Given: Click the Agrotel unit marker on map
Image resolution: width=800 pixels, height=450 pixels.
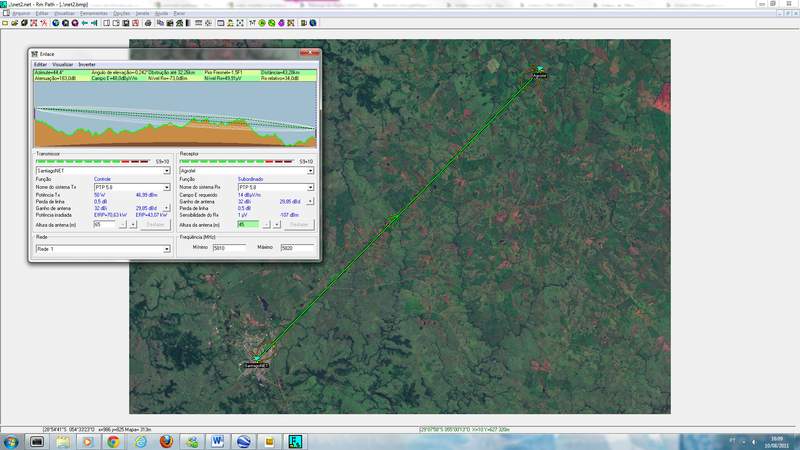Looking at the screenshot, I should pyautogui.click(x=539, y=69).
